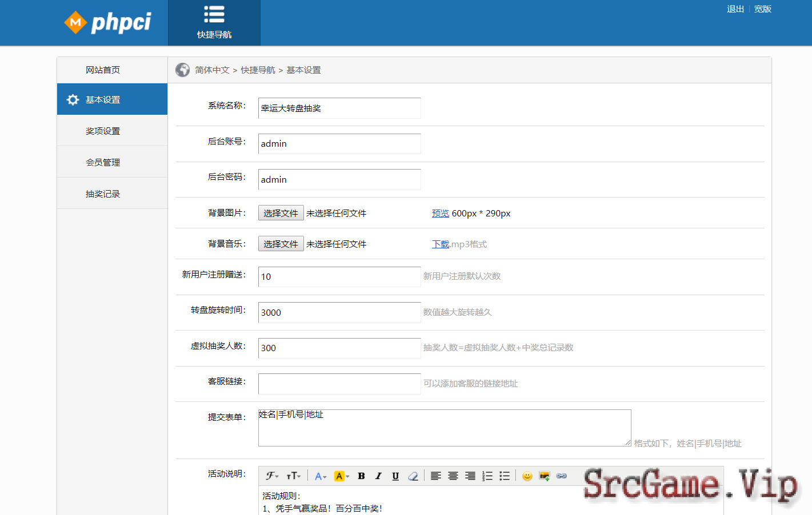Open 会员管理 in the sidebar
This screenshot has width=812, height=515.
[x=103, y=162]
